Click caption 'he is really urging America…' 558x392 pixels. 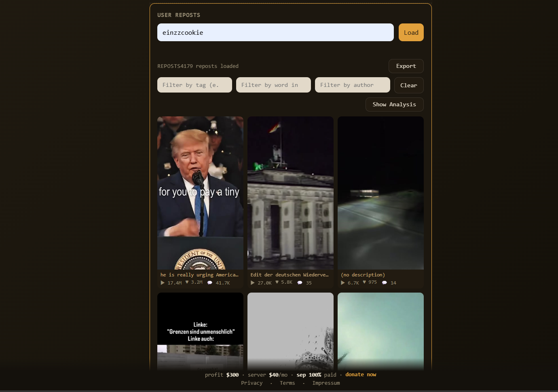(199, 275)
